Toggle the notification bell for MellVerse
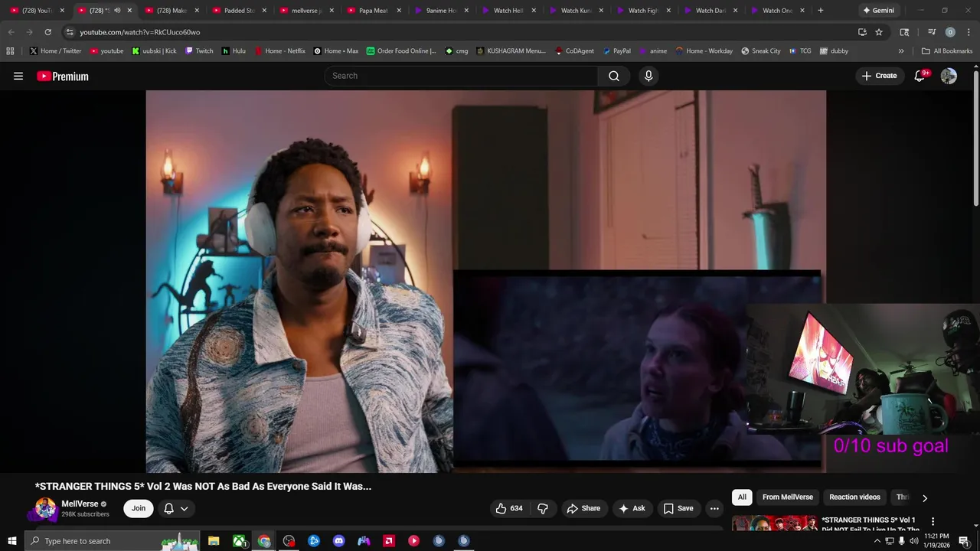The width and height of the screenshot is (980, 551). tap(169, 508)
